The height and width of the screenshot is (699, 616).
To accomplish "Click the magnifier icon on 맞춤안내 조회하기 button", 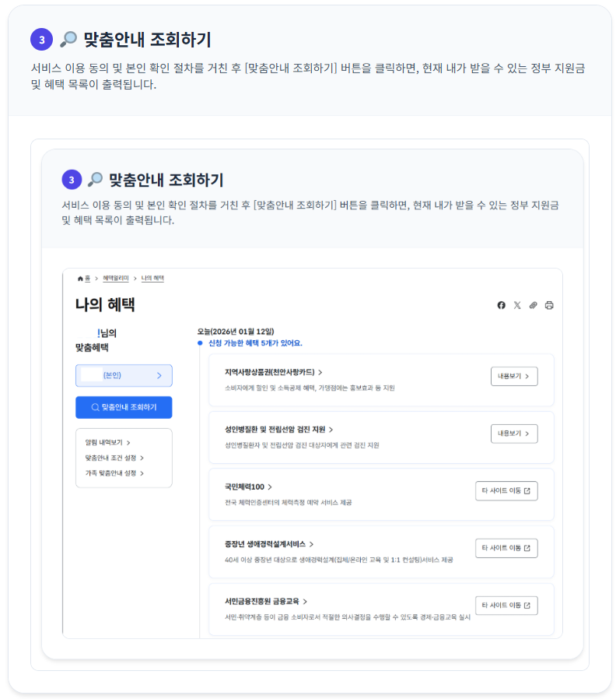I will (x=95, y=406).
